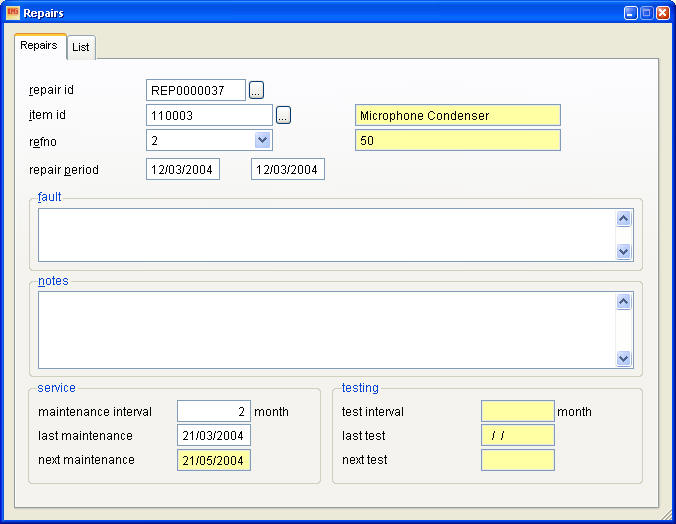Click inside the fault text area

(327, 235)
